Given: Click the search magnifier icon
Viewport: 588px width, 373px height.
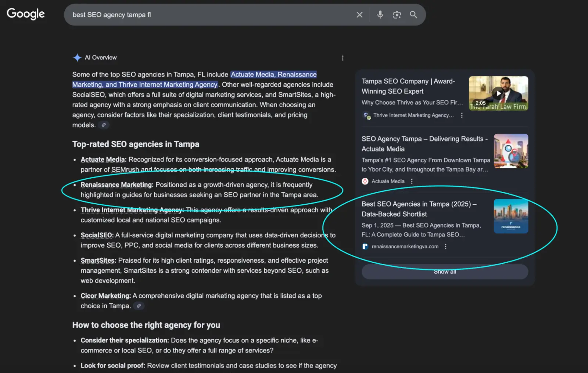Looking at the screenshot, I should click(x=413, y=15).
